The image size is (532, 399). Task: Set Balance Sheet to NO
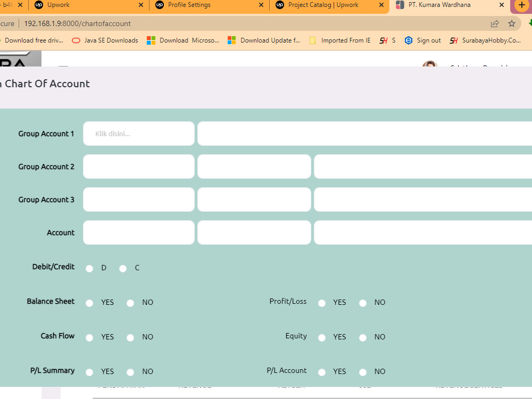pos(130,303)
